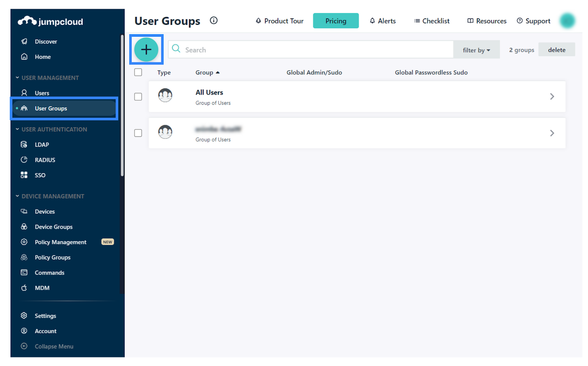Open LDAP settings
This screenshot has width=588, height=366.
tap(42, 145)
